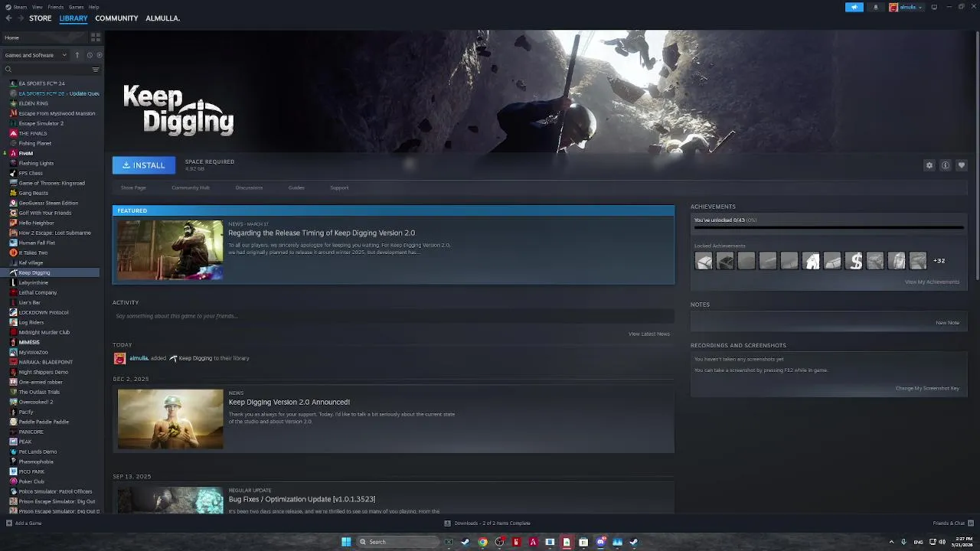Show the +32 more achievements

pyautogui.click(x=939, y=261)
